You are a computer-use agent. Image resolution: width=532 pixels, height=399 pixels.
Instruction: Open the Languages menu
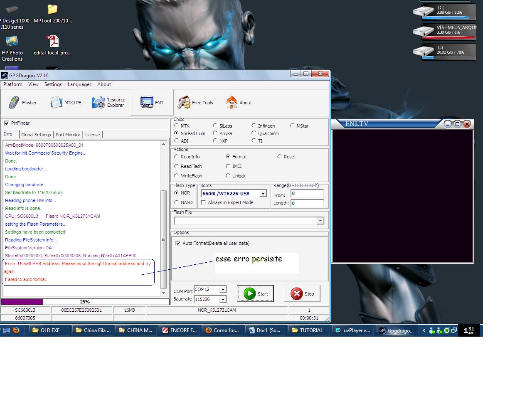click(x=79, y=84)
